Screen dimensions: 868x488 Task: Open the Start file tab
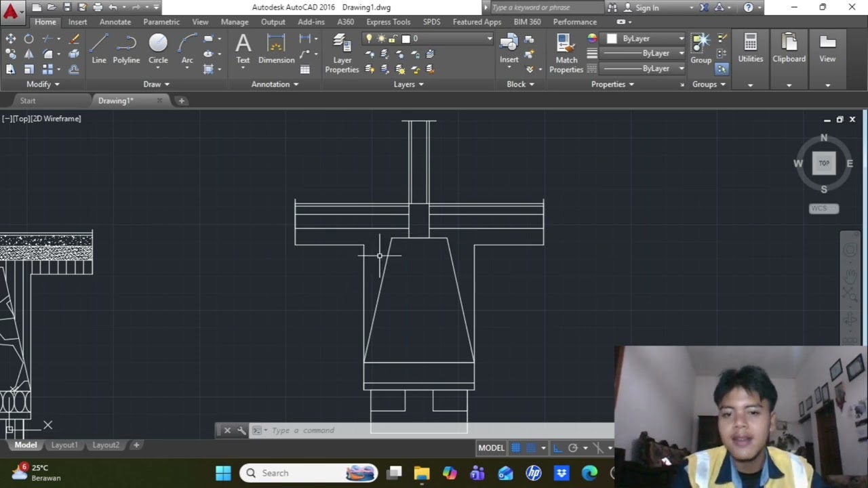pyautogui.click(x=28, y=100)
